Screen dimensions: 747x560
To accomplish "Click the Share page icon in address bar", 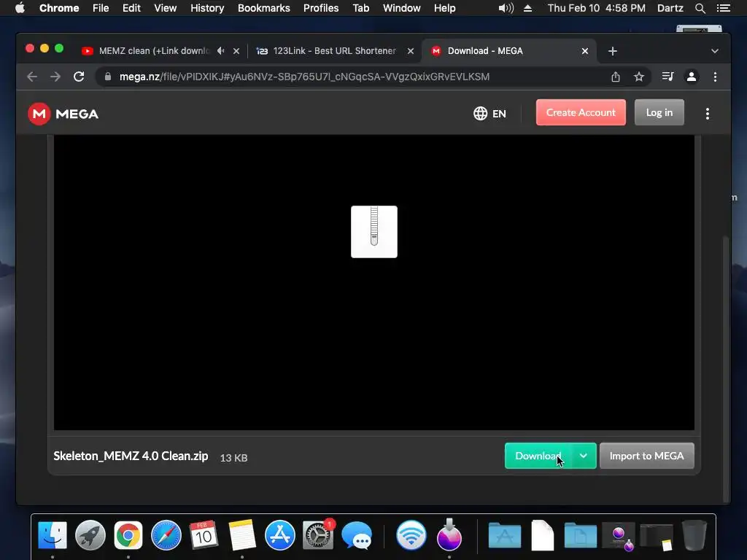I will (616, 77).
